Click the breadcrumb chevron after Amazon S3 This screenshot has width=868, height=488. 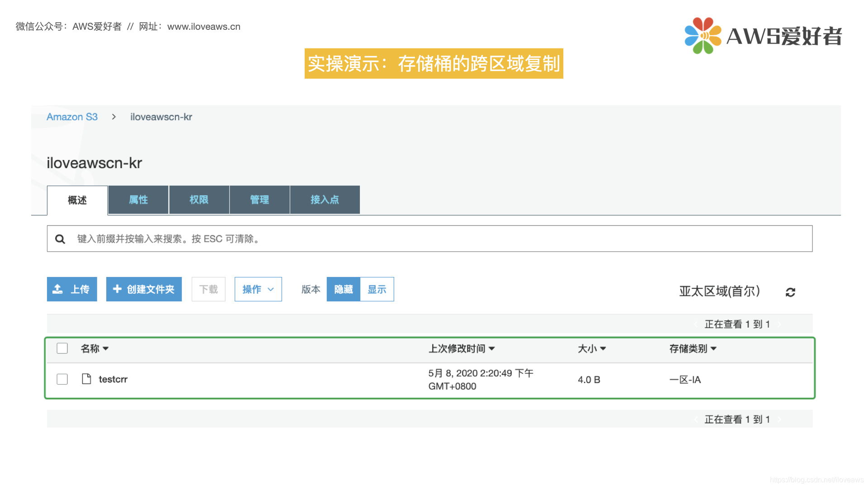tap(114, 117)
